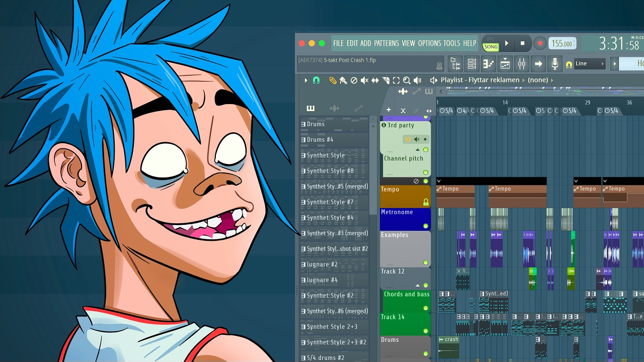Mute the Metronome track via its green dot
The image size is (644, 362).
426,226
